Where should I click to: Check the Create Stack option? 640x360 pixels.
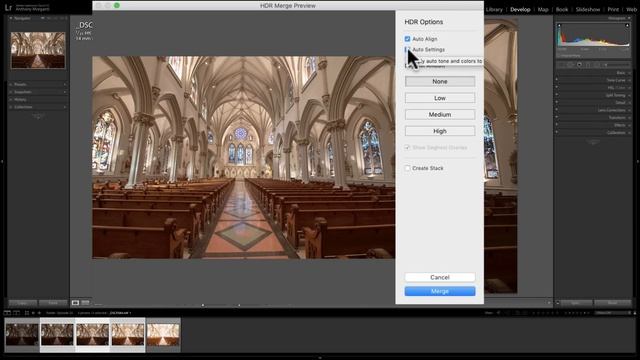(407, 168)
